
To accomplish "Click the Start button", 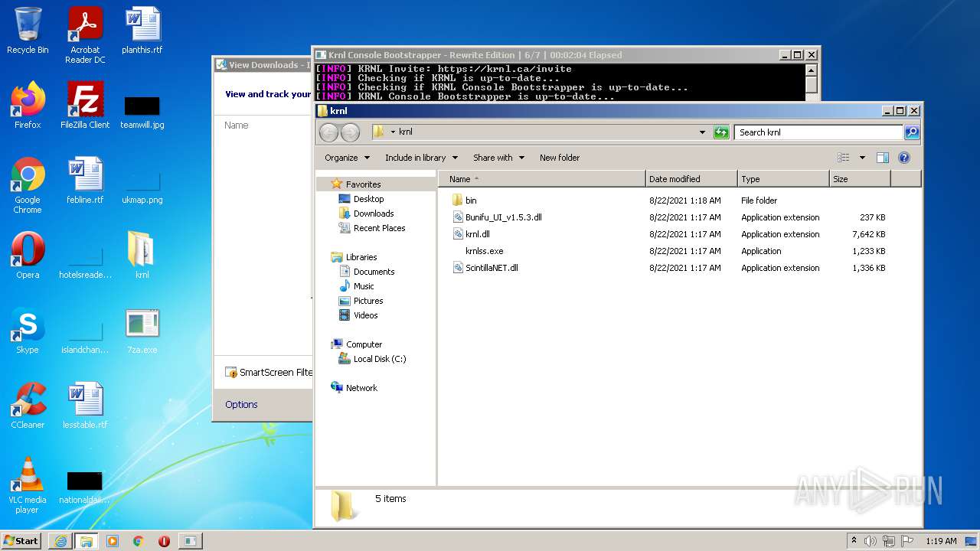I will click(x=21, y=541).
